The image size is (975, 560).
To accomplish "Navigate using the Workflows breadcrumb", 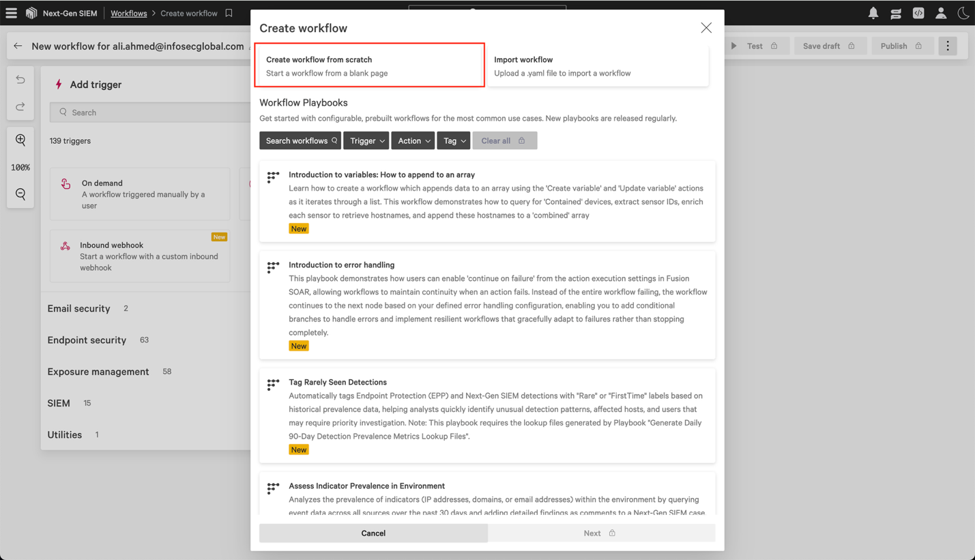I will pos(128,13).
